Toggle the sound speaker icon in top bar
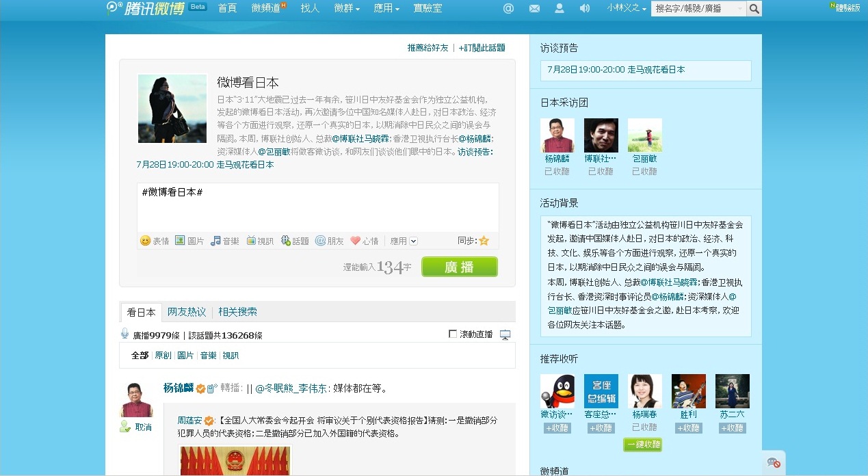The height and width of the screenshot is (476, 868). [x=584, y=8]
